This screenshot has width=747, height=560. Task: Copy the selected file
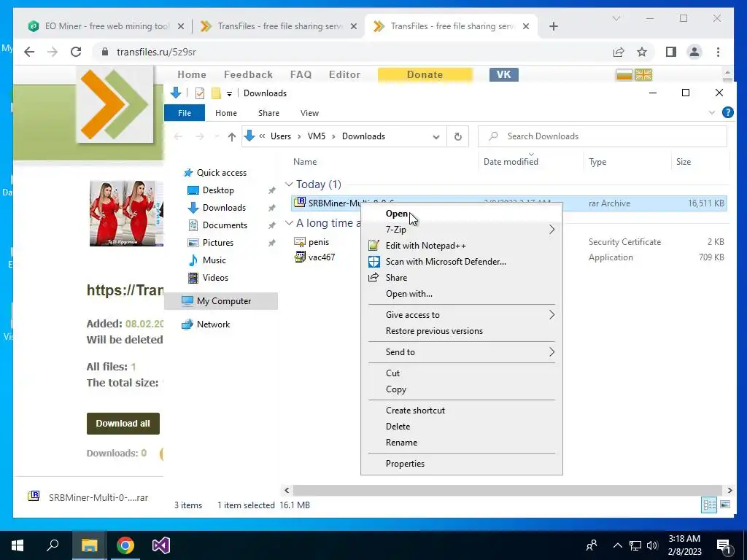point(396,389)
